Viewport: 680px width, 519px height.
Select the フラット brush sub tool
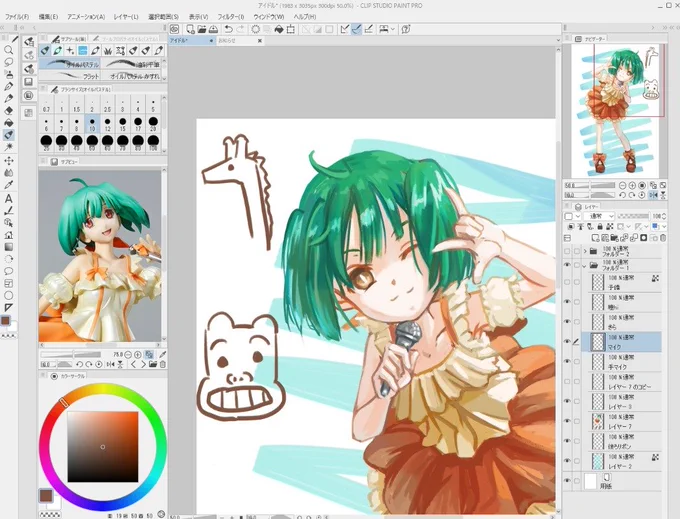(x=70, y=76)
